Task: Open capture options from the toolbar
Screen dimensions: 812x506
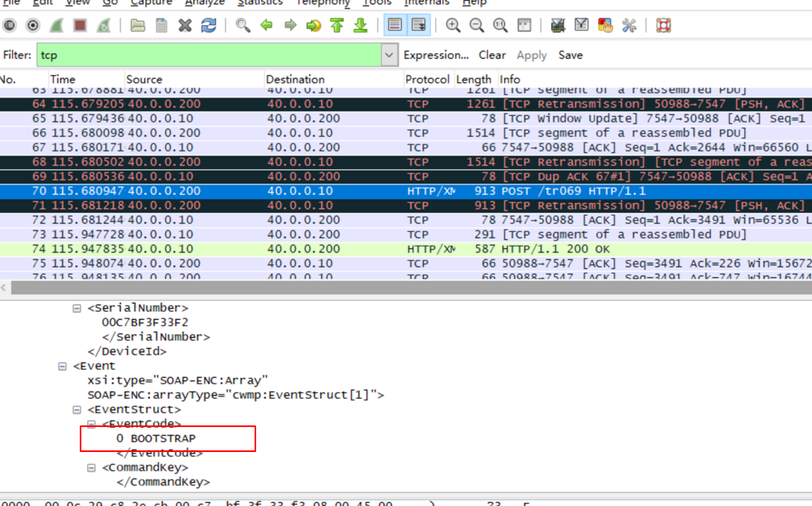Action: [32, 25]
